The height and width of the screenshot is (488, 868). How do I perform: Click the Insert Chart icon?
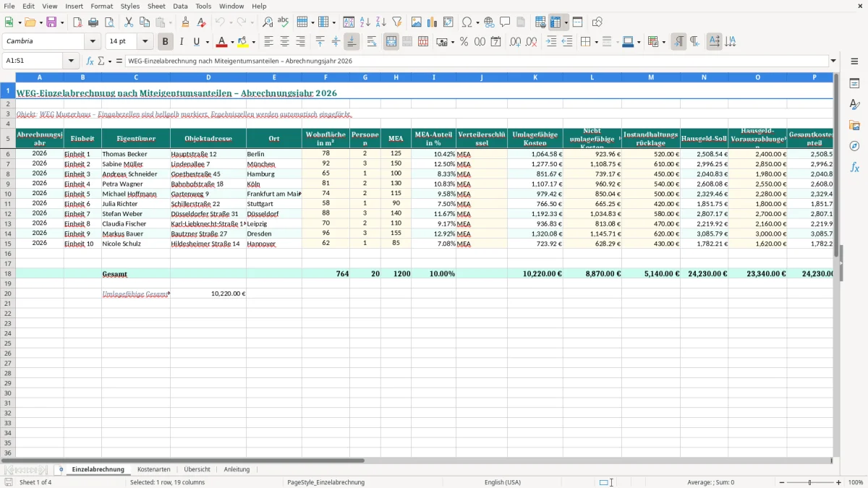433,22
